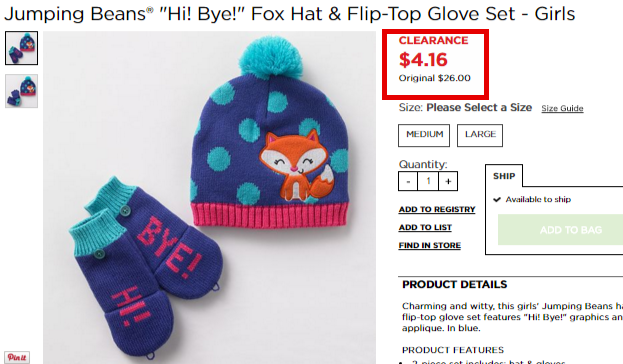Click the Available to ship checkmark
The width and height of the screenshot is (623, 364).
coord(497,199)
